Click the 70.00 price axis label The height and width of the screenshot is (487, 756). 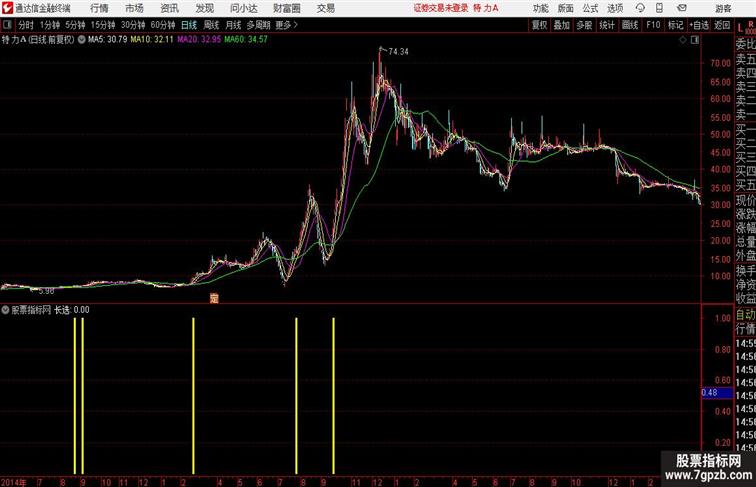point(720,63)
